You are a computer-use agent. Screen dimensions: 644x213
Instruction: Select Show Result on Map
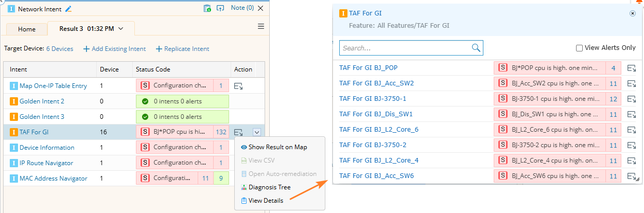click(x=277, y=147)
